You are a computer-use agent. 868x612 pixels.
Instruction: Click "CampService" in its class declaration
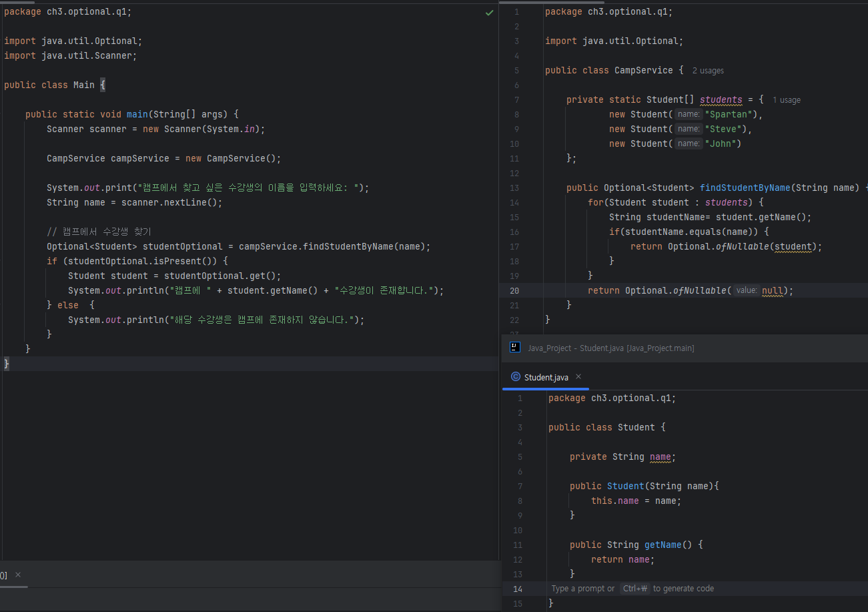click(644, 70)
